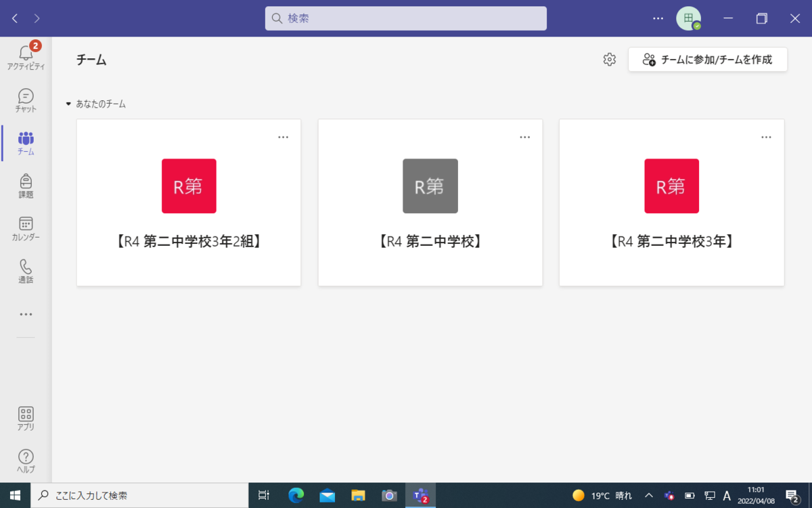Open more options for 【R4 第二中学校】 card
Viewport: 812px width, 508px height.
(524, 137)
